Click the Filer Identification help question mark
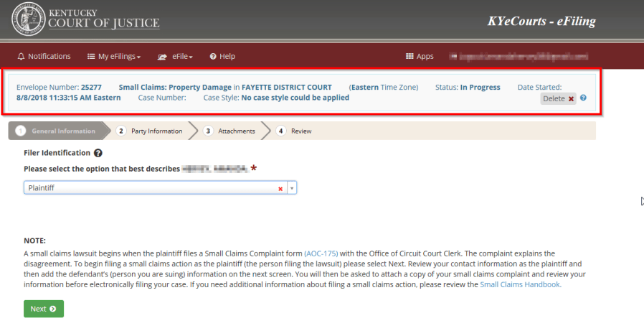Screen dimensions: 644x331 98,153
